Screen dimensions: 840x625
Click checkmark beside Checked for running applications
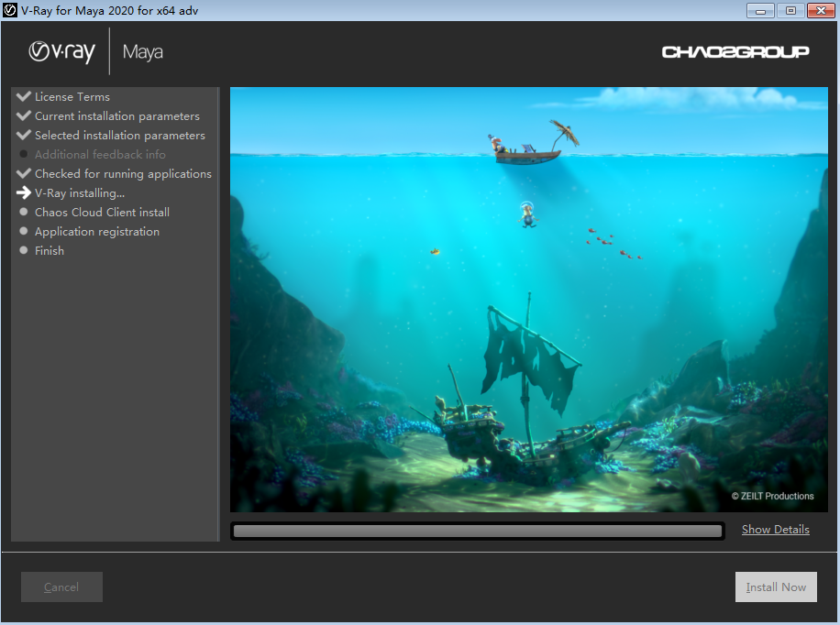point(24,173)
